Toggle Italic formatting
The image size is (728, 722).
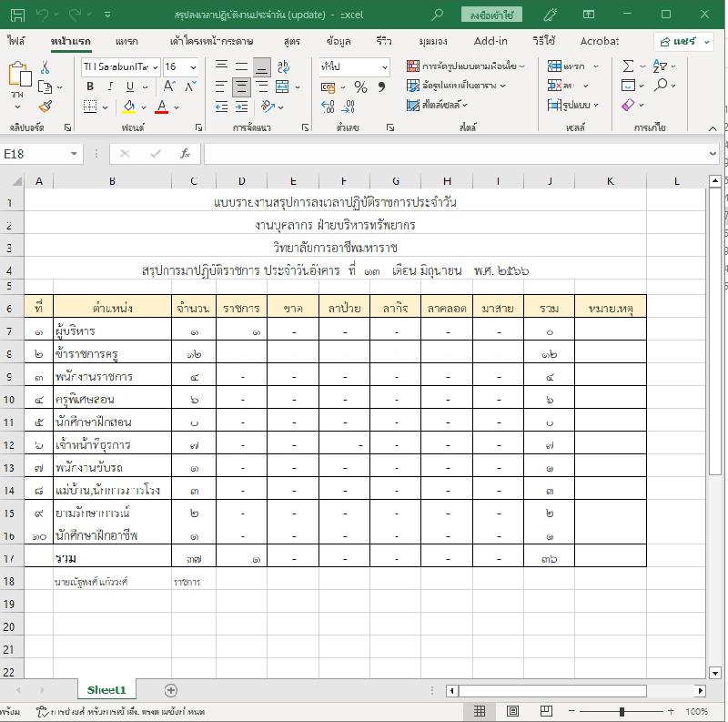[110, 86]
